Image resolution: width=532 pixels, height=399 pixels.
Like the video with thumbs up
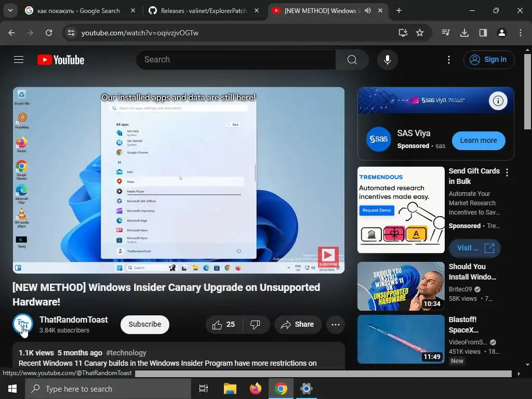click(224, 324)
